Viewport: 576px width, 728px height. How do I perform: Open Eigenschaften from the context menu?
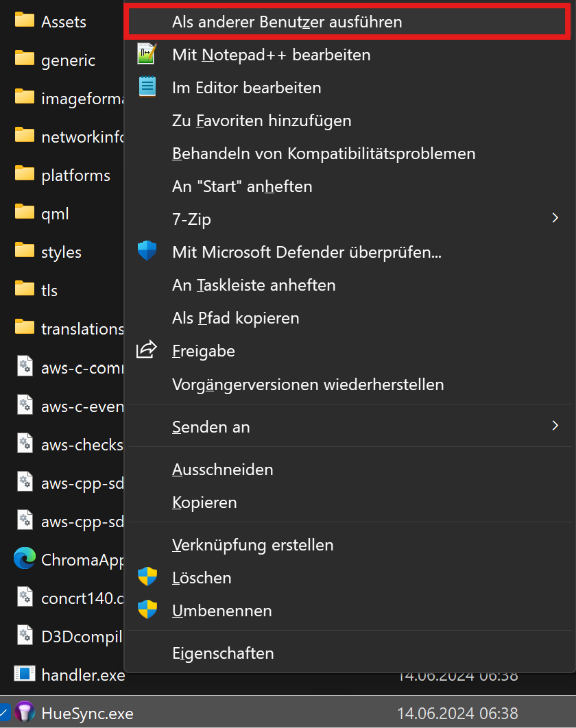[x=223, y=653]
